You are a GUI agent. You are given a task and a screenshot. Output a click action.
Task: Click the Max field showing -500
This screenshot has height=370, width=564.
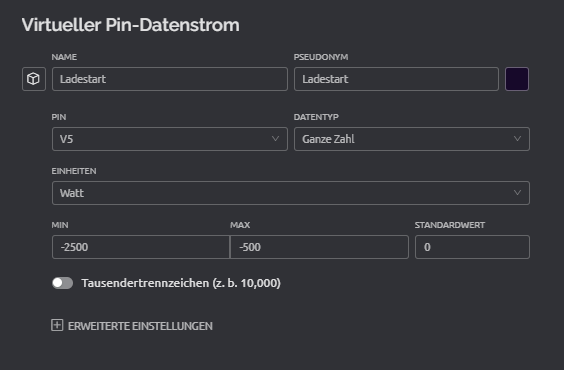tap(319, 247)
